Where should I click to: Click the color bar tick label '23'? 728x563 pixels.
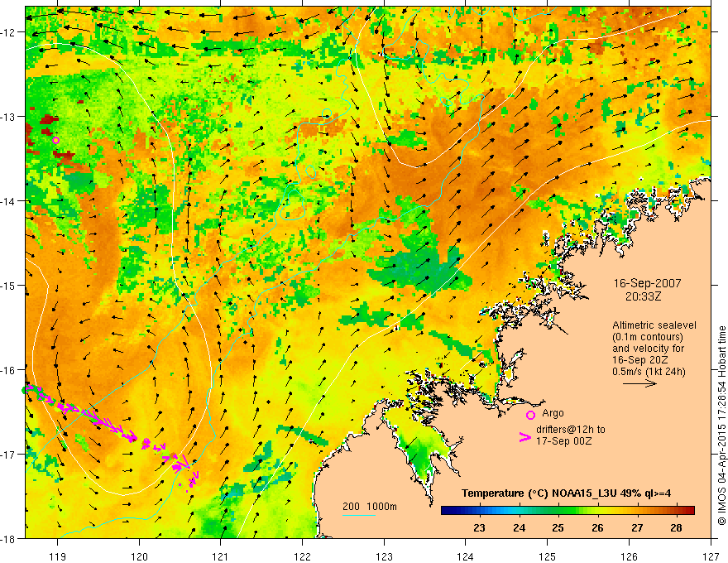tap(479, 527)
